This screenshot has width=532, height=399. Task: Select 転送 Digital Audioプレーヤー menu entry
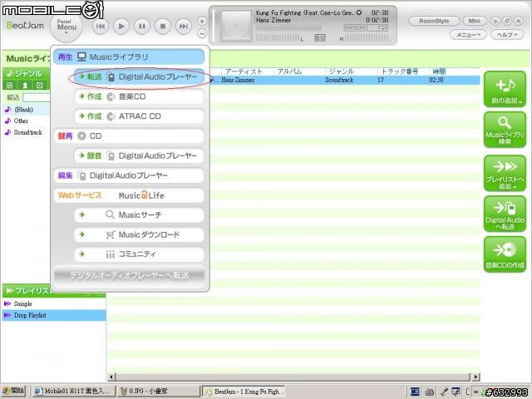point(139,76)
